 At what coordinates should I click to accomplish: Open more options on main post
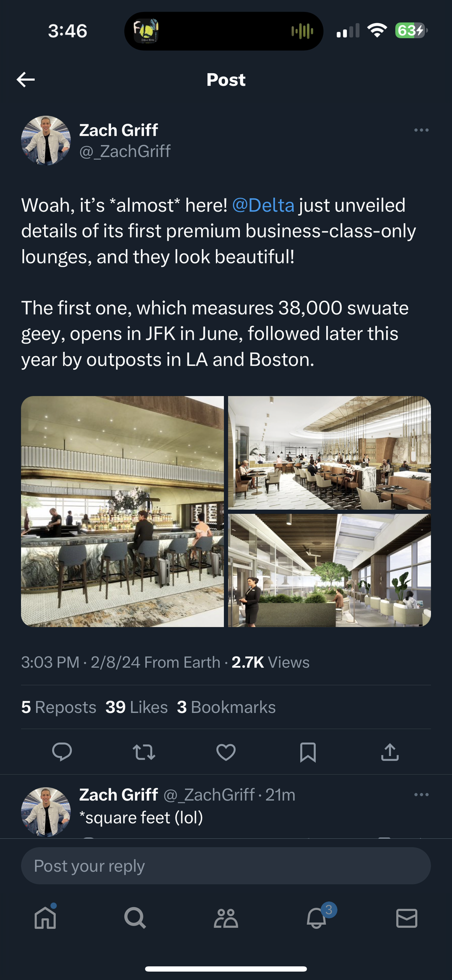(421, 130)
